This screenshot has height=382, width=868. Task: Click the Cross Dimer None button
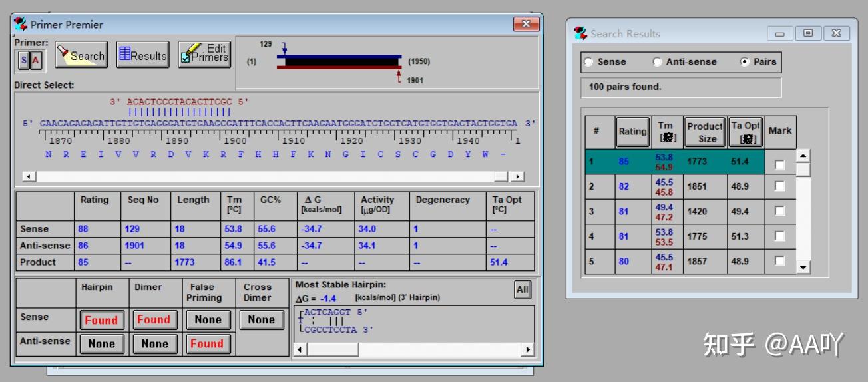(261, 320)
